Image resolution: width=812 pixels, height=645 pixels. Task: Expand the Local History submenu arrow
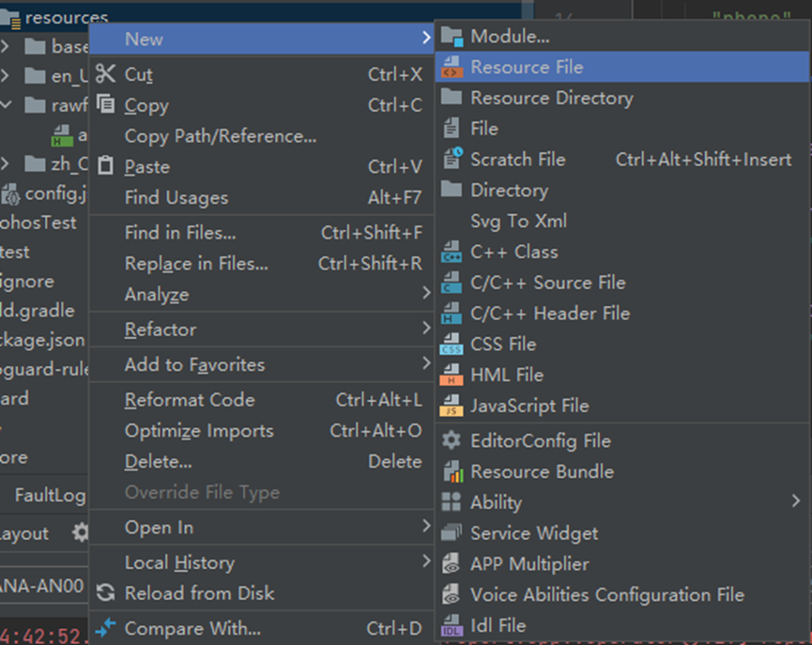(x=426, y=561)
